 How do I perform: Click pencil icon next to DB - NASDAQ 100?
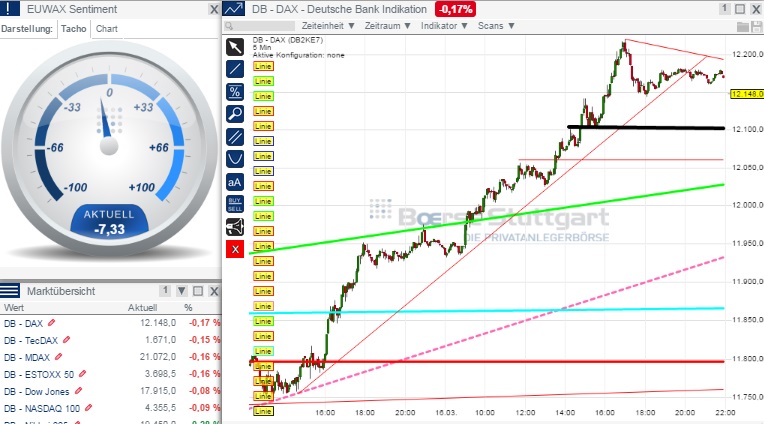click(x=88, y=408)
